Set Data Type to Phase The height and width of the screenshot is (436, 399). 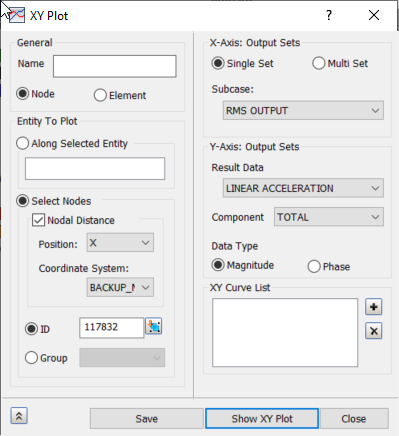coord(314,267)
